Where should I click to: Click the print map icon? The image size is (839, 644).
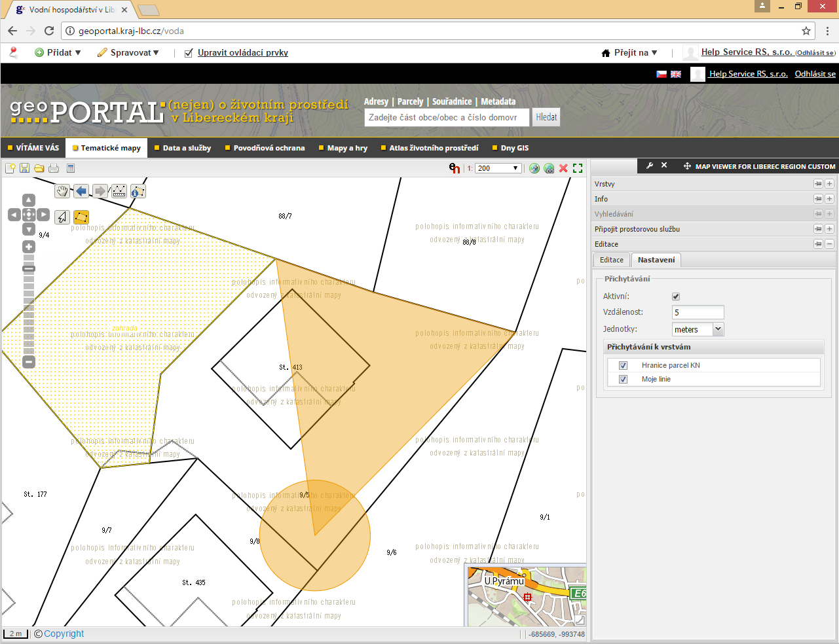coord(54,168)
